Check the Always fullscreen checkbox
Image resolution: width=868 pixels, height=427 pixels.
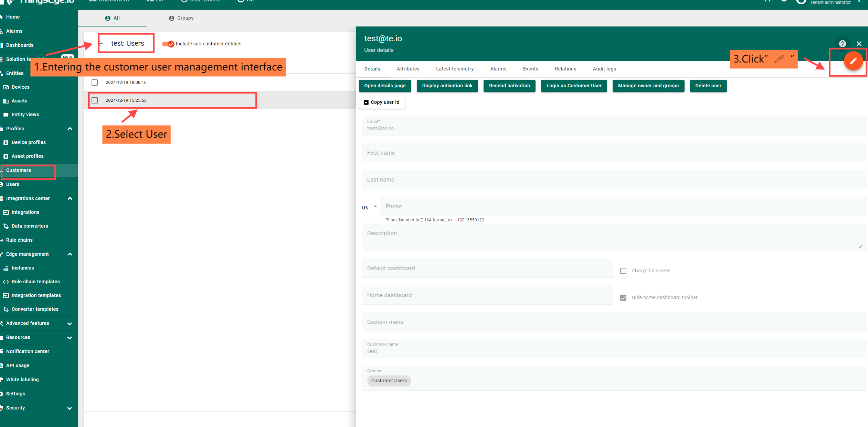623,271
